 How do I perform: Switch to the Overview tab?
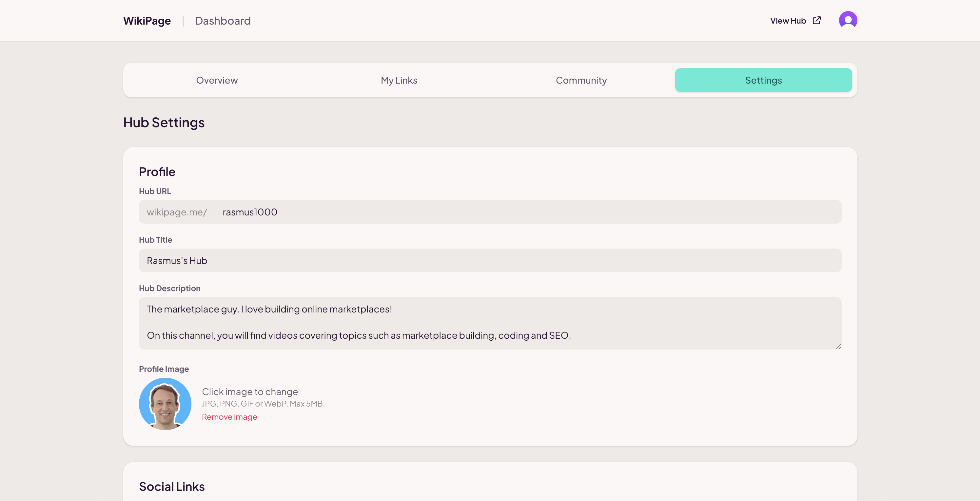[x=217, y=80]
